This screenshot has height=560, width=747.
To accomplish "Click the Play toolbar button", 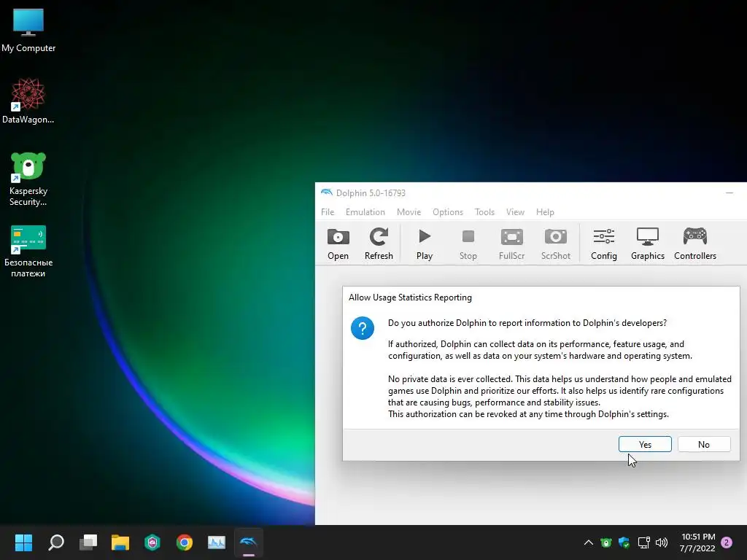I will tap(424, 244).
